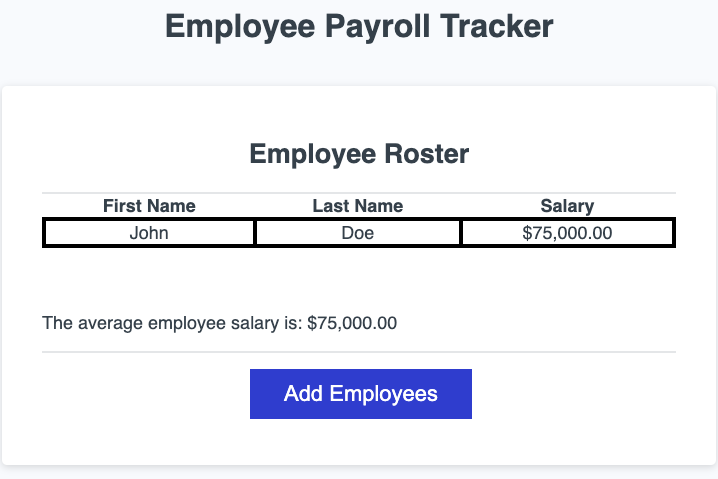Click the word Employee in the page title
This screenshot has height=479, width=718.
[232, 27]
